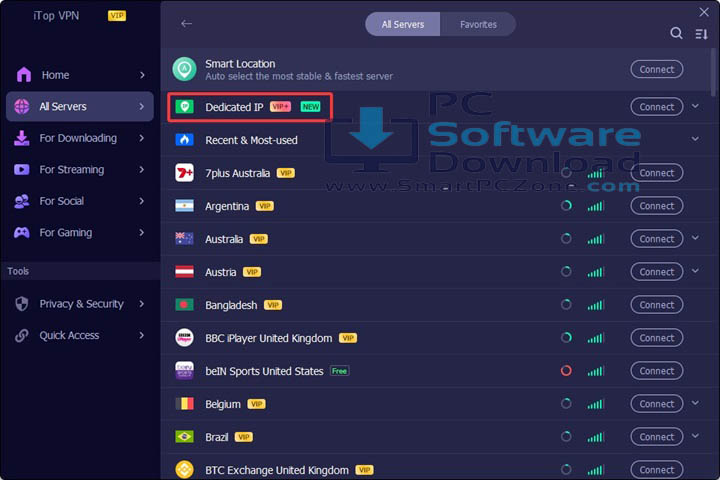This screenshot has height=480, width=720.
Task: Click the Belgium flag icon
Action: [185, 404]
